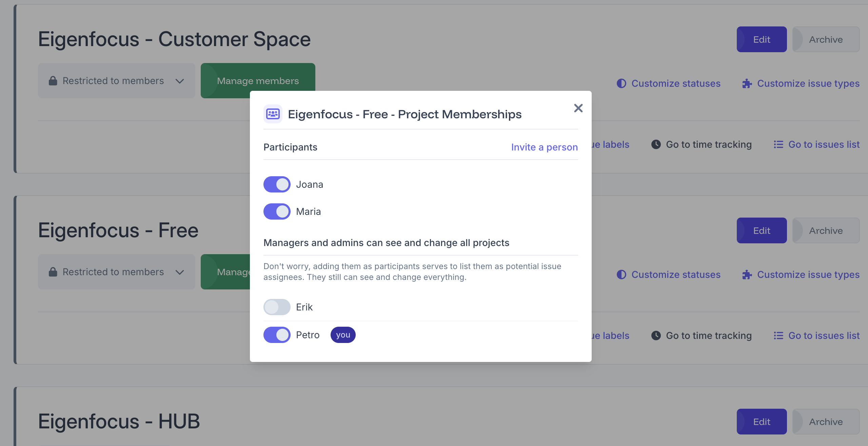Edit the Eigenfocus - Customer Space project
This screenshot has width=868, height=446.
point(762,39)
